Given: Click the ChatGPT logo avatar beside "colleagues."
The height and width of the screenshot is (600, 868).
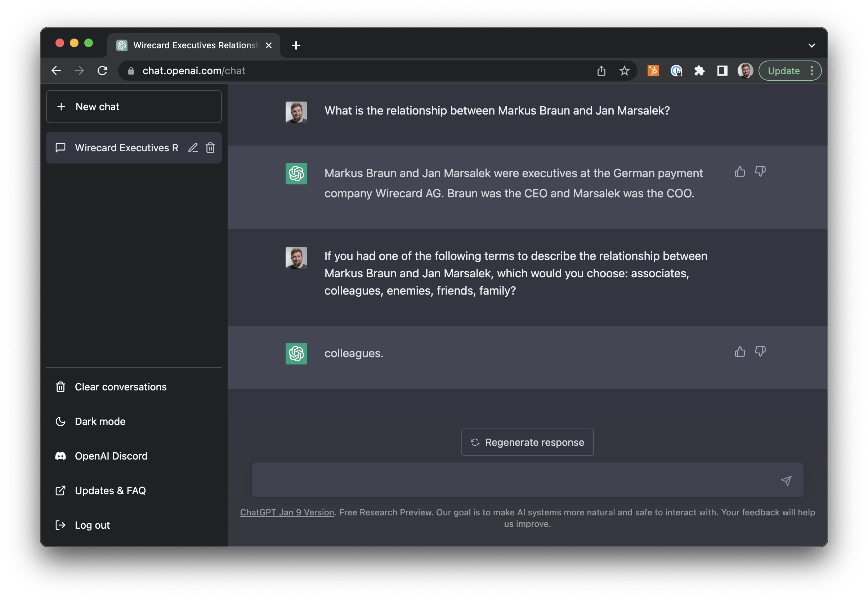Looking at the screenshot, I should 296,353.
